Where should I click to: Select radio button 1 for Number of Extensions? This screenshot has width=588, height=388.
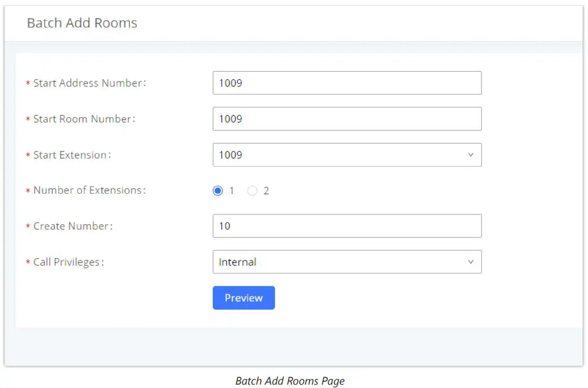click(218, 191)
